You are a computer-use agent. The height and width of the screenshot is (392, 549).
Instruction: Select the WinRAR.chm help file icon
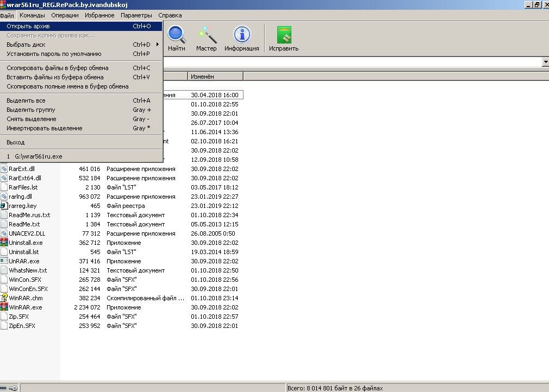pos(4,298)
